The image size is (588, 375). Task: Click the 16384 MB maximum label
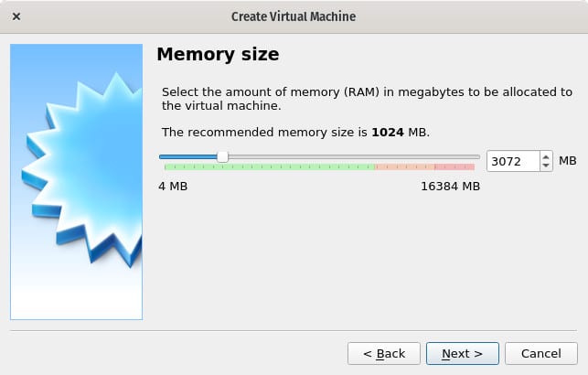451,187
